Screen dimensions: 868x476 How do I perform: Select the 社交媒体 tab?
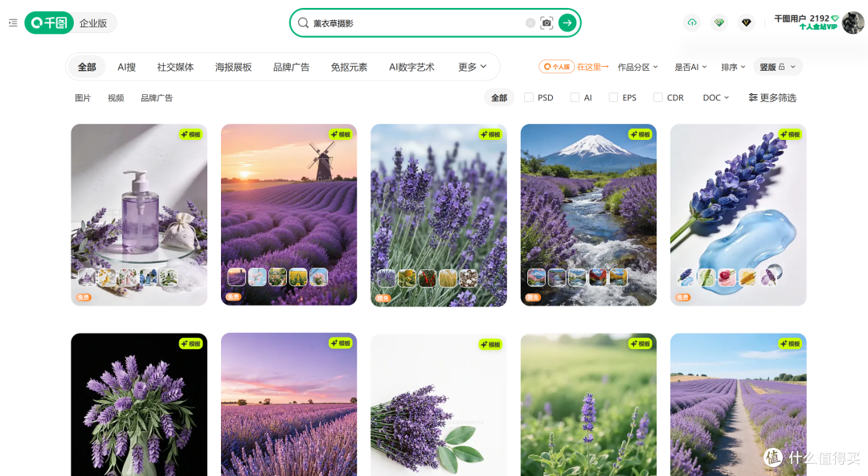175,67
